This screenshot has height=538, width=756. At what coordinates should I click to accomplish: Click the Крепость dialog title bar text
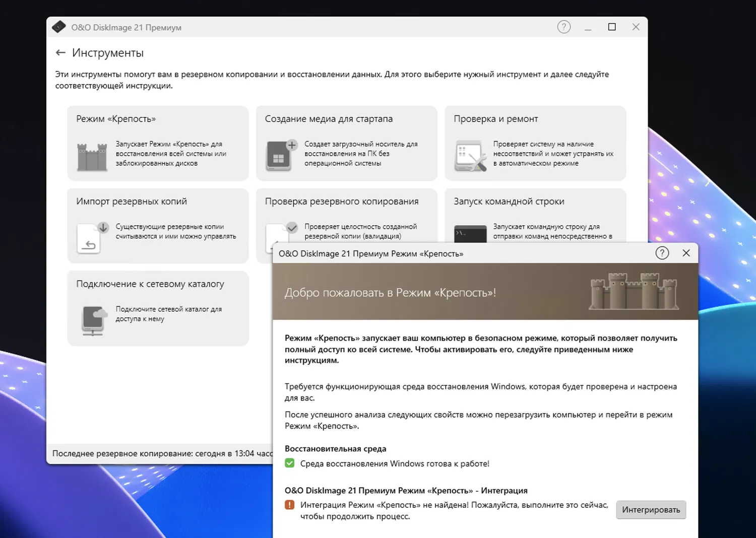click(x=371, y=253)
